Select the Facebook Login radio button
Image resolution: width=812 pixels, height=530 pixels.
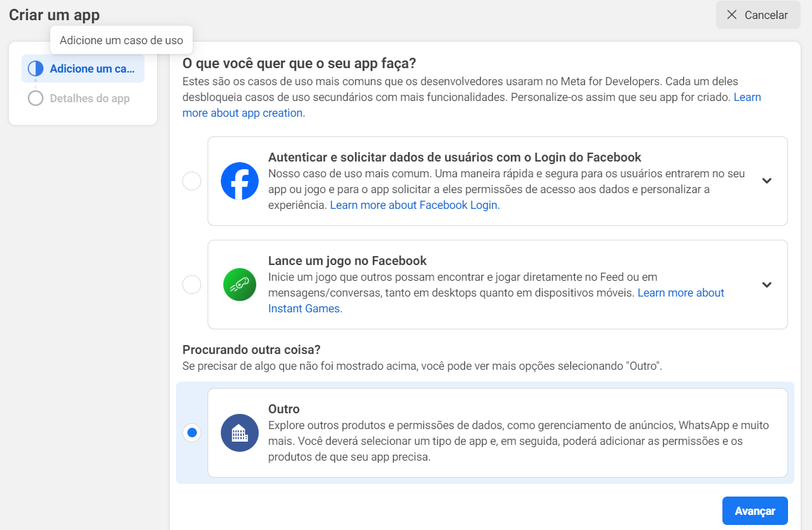pos(192,181)
